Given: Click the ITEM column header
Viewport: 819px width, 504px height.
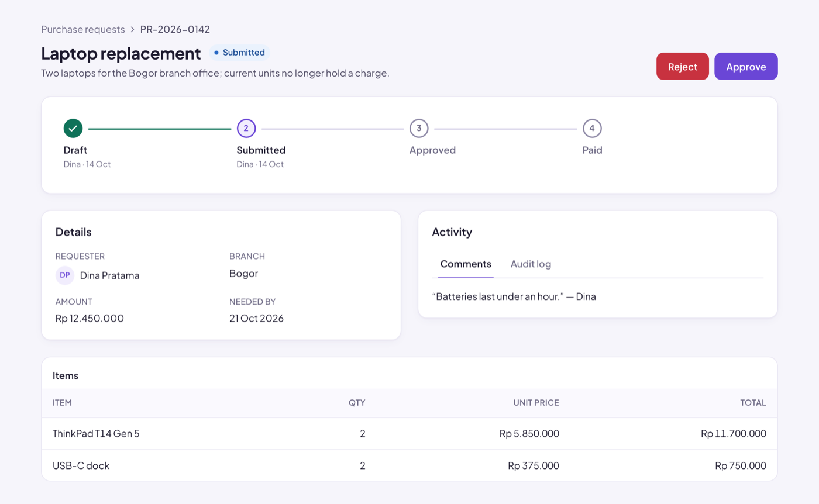Looking at the screenshot, I should [62, 403].
